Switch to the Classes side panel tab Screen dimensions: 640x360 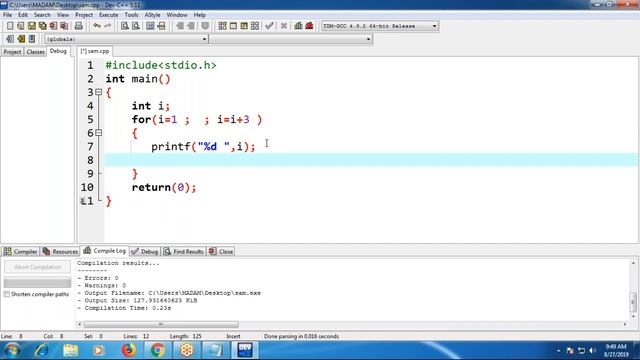(35, 52)
